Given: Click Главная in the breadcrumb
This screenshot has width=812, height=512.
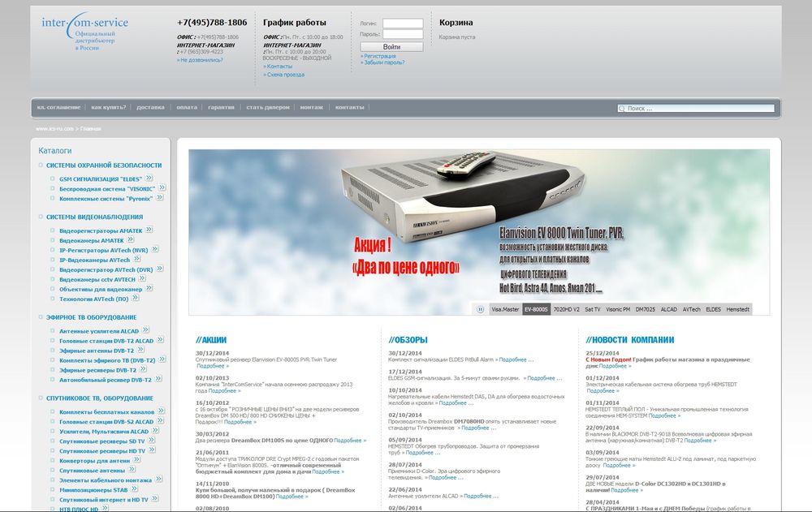Looking at the screenshot, I should pyautogui.click(x=91, y=128).
